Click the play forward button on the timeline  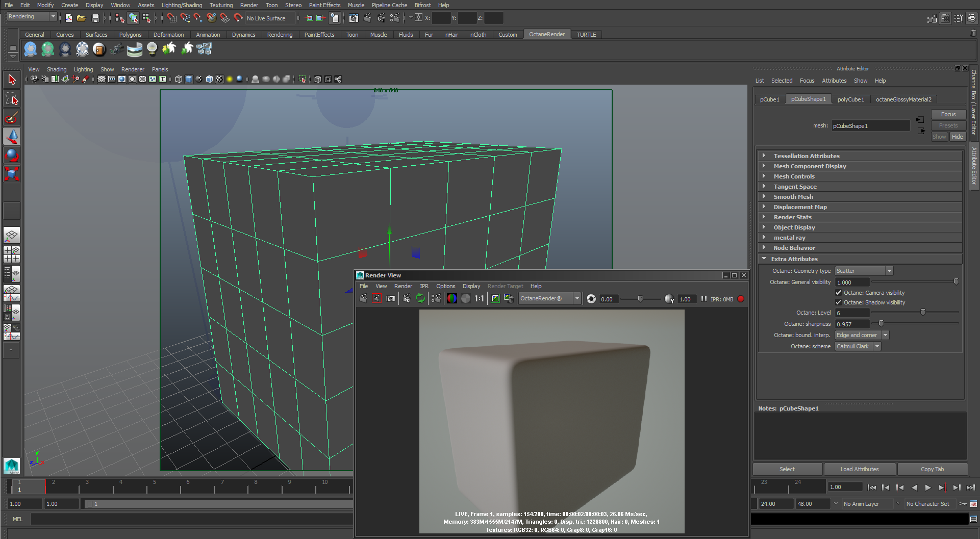928,487
